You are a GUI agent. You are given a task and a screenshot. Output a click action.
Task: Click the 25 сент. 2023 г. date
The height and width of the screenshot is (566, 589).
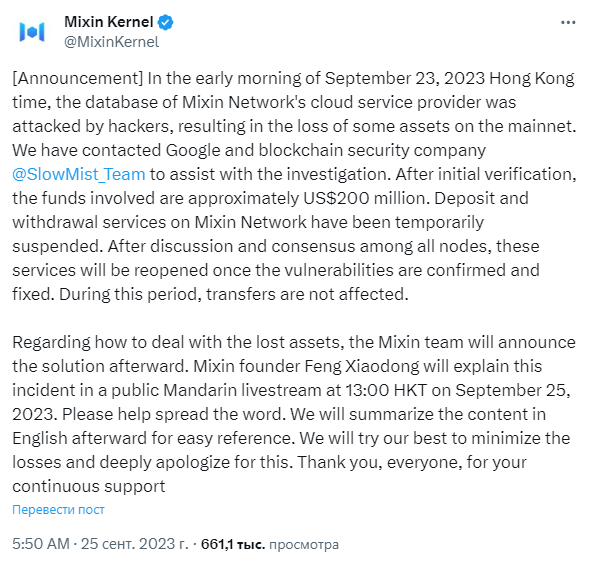click(x=134, y=544)
